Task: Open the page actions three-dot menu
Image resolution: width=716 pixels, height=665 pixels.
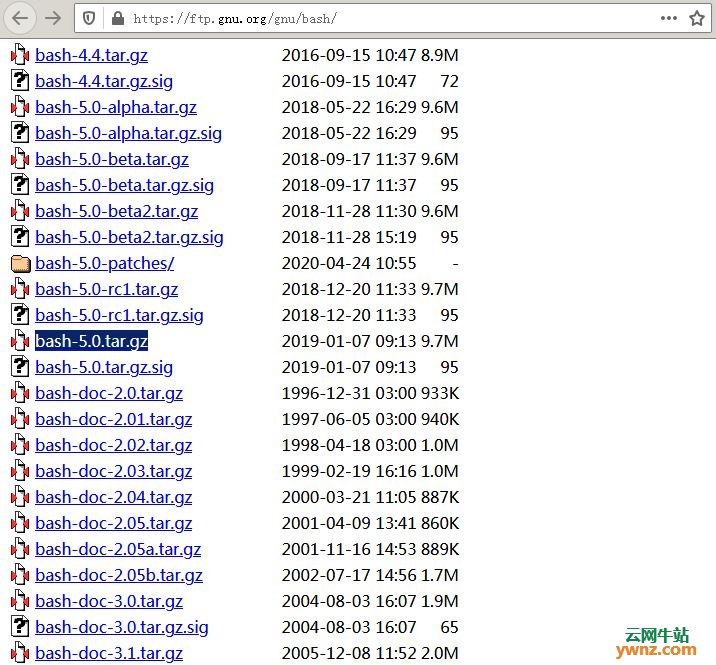Action: pyautogui.click(x=669, y=18)
